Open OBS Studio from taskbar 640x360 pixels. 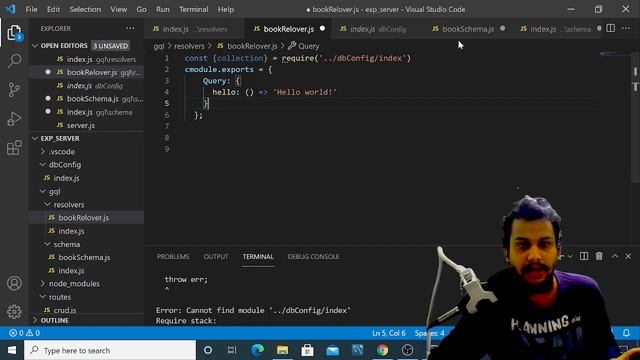[x=407, y=350]
